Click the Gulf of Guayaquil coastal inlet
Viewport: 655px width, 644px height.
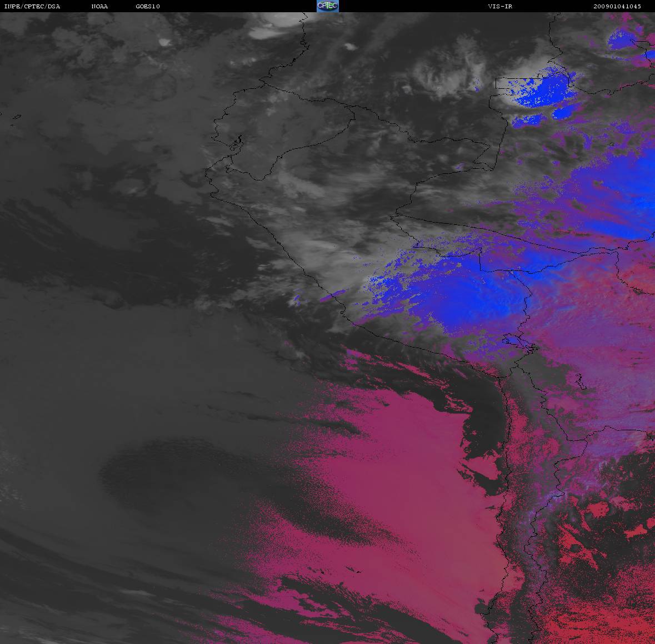(x=237, y=142)
